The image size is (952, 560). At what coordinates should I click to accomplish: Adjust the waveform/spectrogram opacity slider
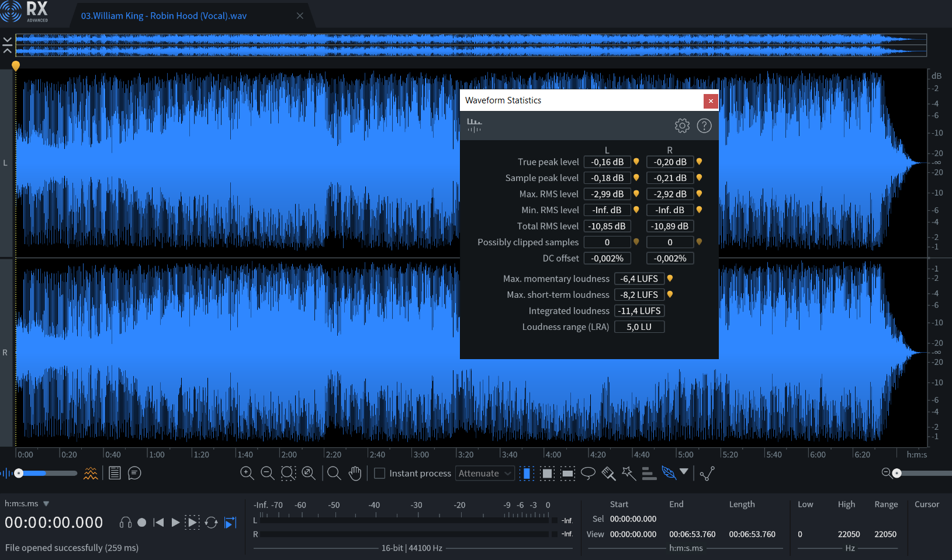point(20,473)
